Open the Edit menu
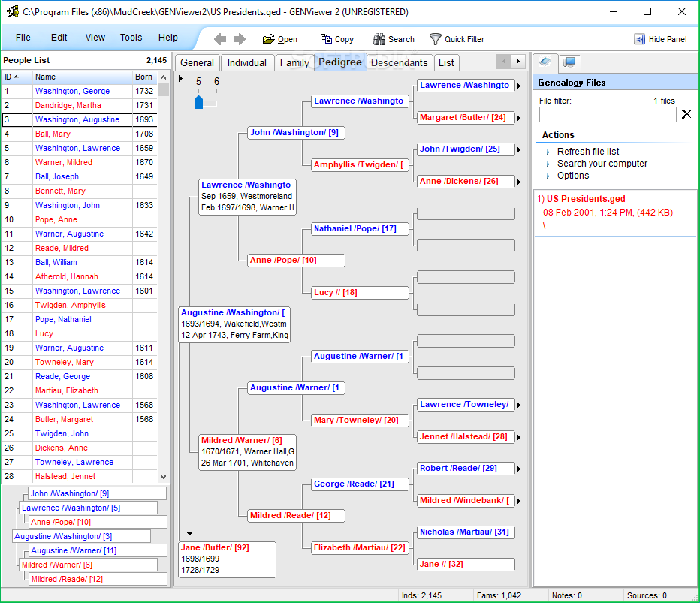The width and height of the screenshot is (700, 603). pos(59,38)
